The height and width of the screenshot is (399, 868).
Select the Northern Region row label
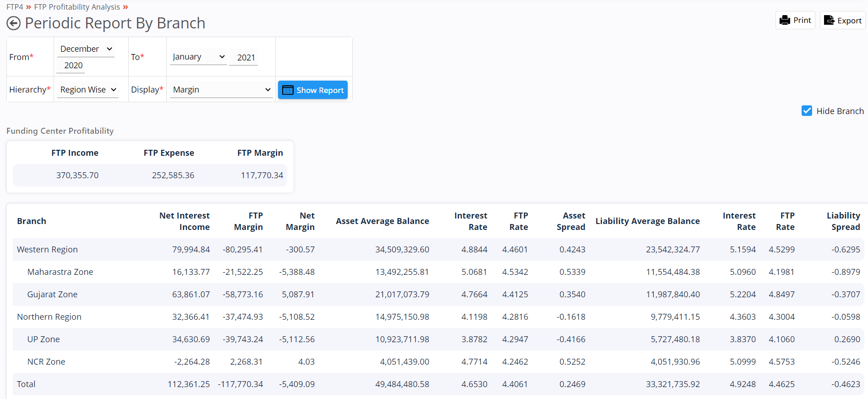[x=49, y=317]
